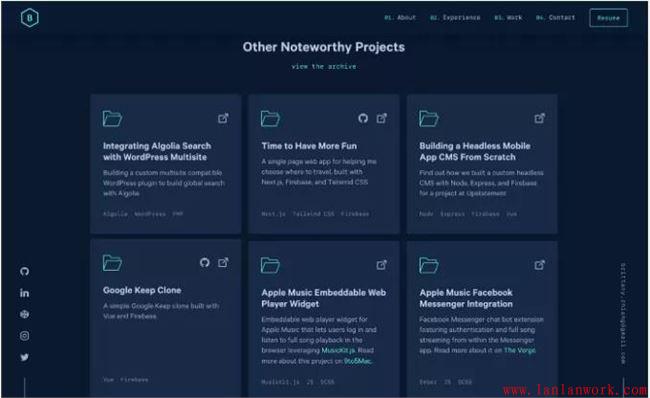Open external link on Google Keep Clone card

223,262
